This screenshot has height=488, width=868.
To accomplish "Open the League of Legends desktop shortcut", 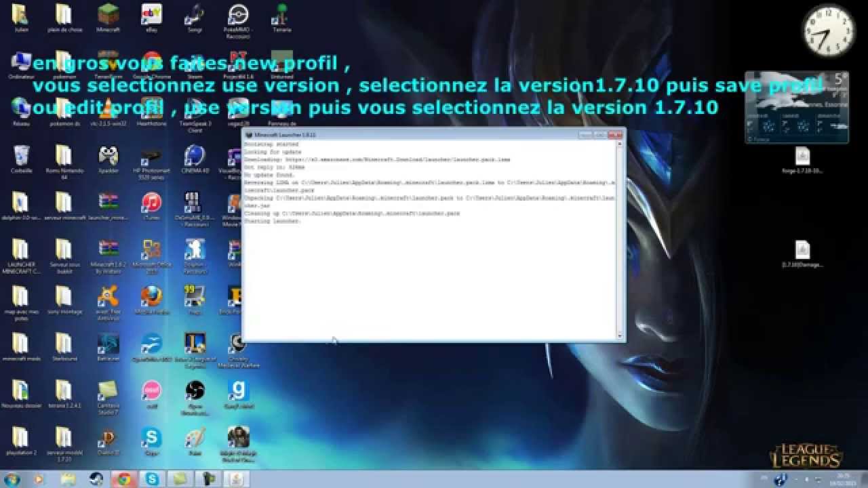I will pyautogui.click(x=195, y=350).
